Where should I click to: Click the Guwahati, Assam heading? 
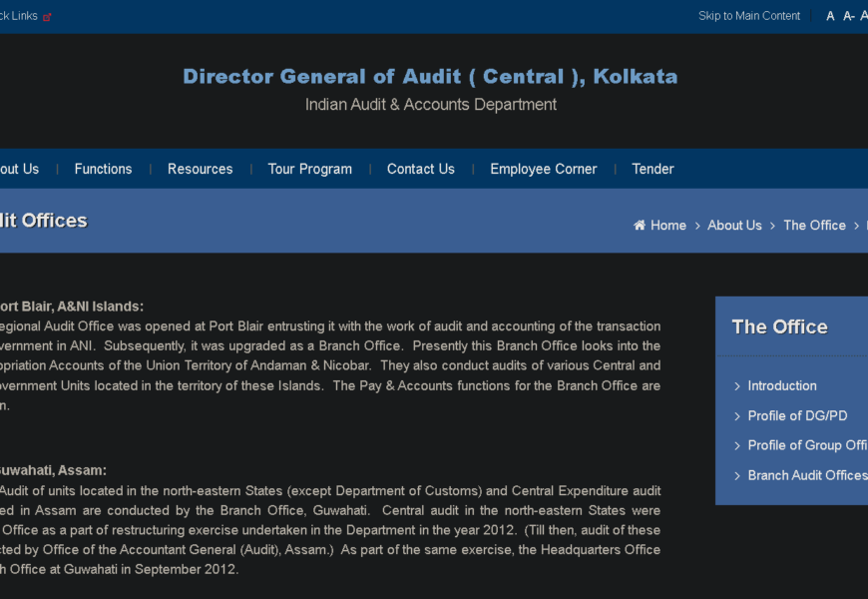53,470
